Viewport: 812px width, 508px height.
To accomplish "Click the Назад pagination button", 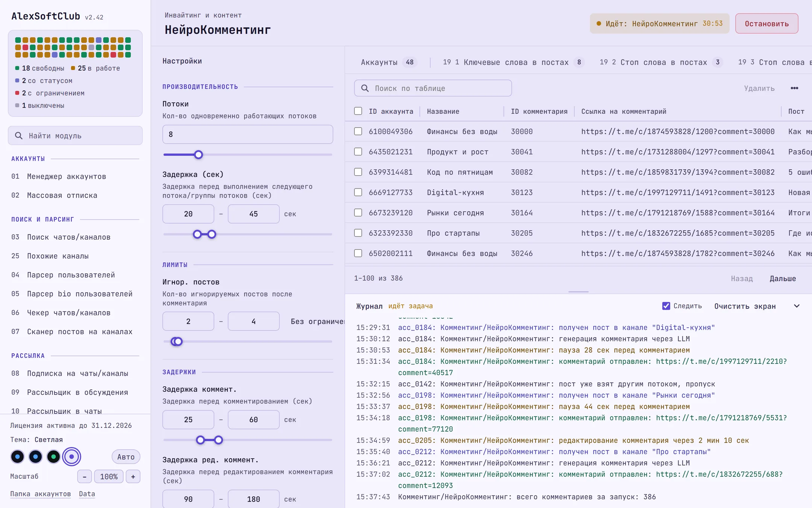I will coord(742,278).
